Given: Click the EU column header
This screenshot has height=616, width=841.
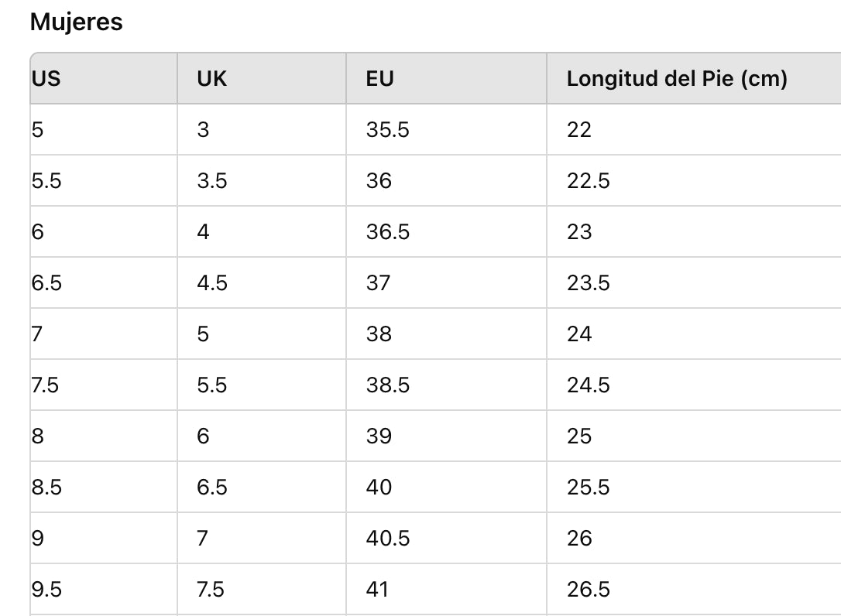Looking at the screenshot, I should [380, 78].
